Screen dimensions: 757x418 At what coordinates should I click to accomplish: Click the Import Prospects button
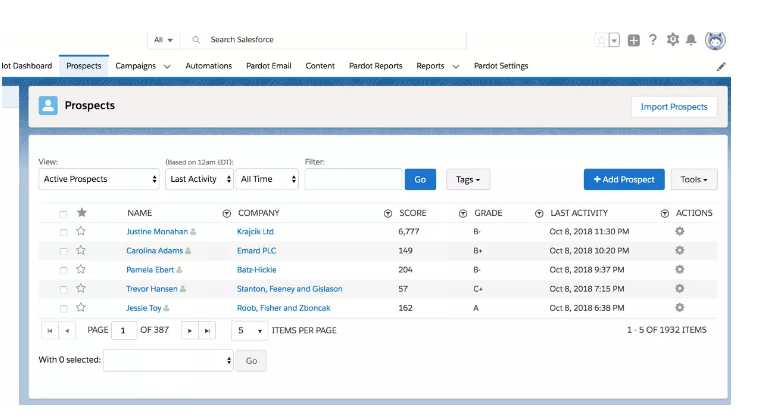tap(674, 107)
